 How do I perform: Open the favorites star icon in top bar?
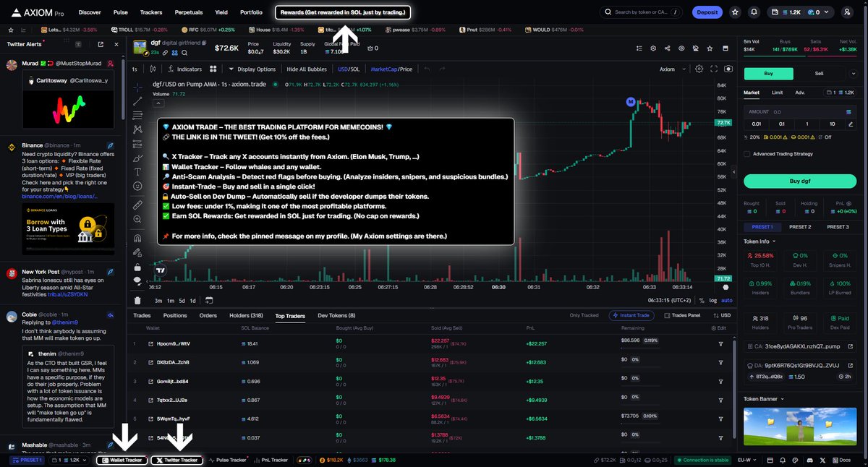tap(735, 12)
